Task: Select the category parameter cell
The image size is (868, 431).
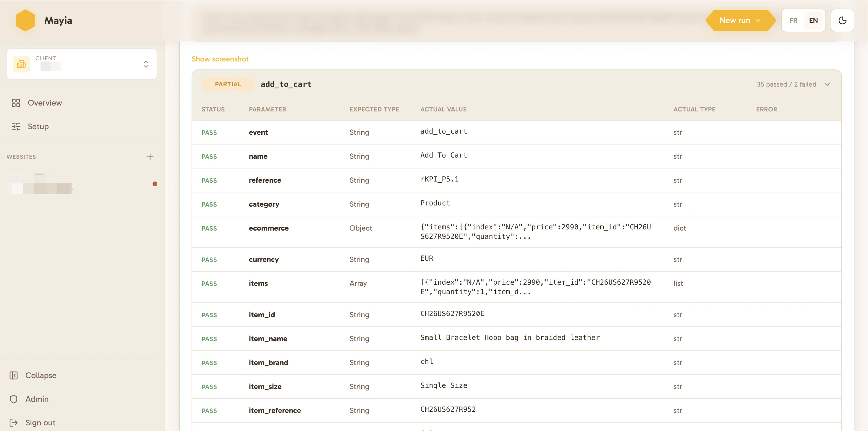Action: click(x=264, y=204)
